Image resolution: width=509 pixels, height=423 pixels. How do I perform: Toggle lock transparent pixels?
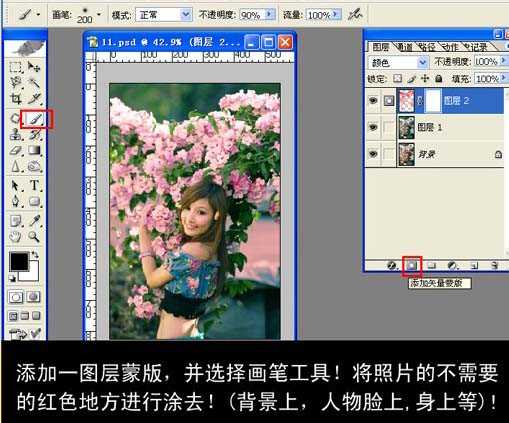[x=397, y=79]
